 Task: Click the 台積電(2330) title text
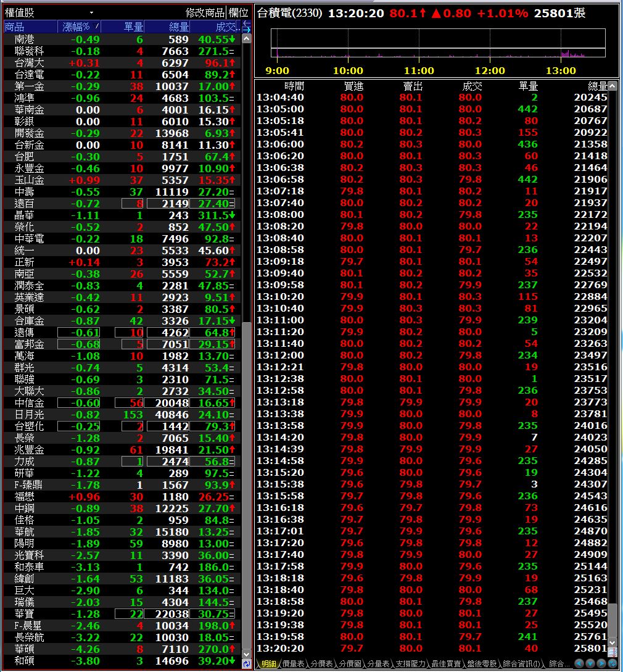[x=290, y=13]
